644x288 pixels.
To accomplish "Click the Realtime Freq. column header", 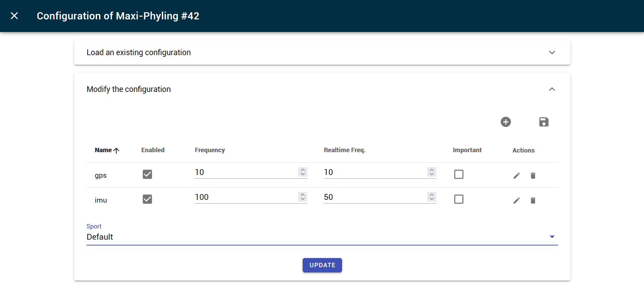I will point(344,150).
